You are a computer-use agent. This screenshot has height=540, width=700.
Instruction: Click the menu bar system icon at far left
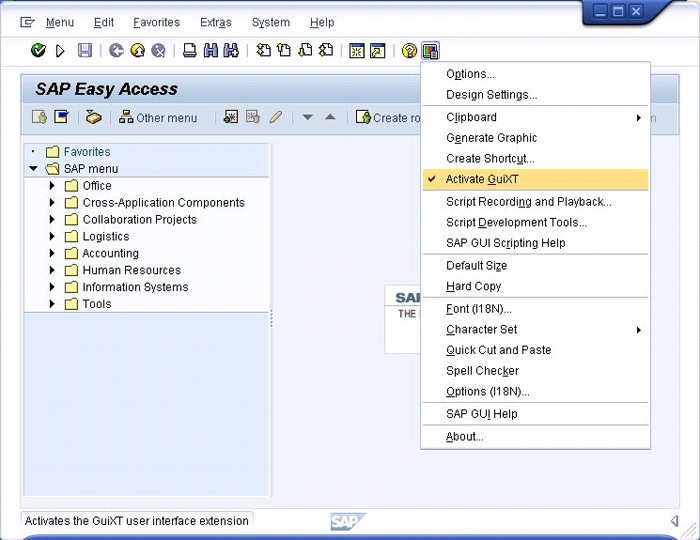(x=27, y=22)
